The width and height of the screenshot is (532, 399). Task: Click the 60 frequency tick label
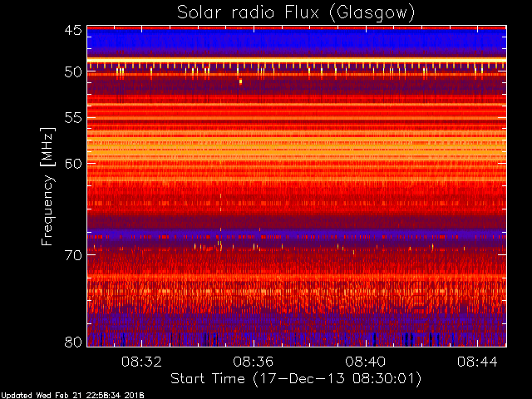73,164
